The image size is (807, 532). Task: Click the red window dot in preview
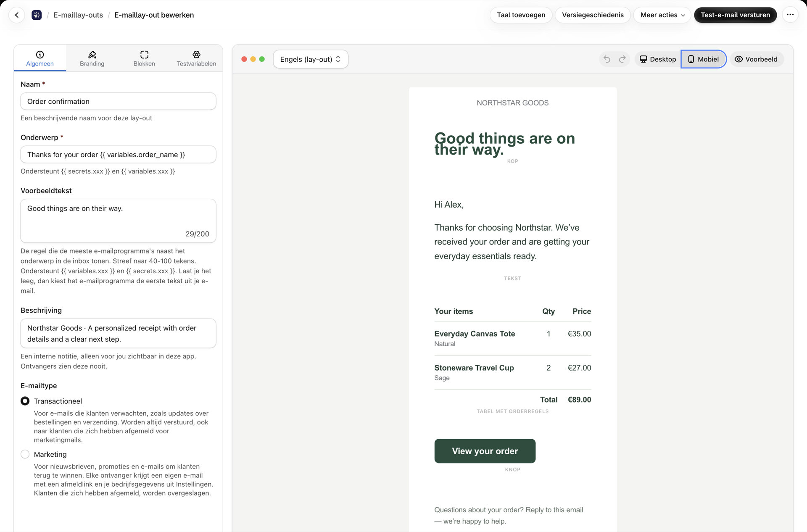coord(244,59)
